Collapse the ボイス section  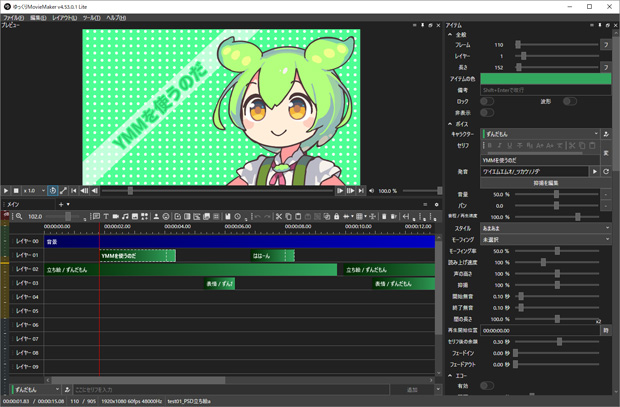(450, 124)
